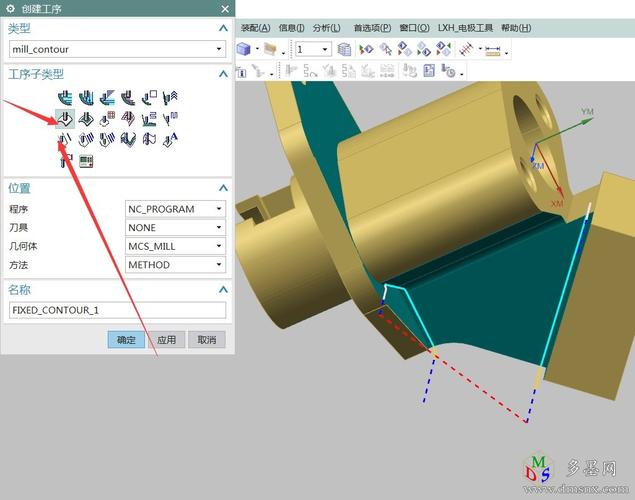Click the shaded cube rendering style icon
Image resolution: width=635 pixels, height=500 pixels.
coord(243,49)
